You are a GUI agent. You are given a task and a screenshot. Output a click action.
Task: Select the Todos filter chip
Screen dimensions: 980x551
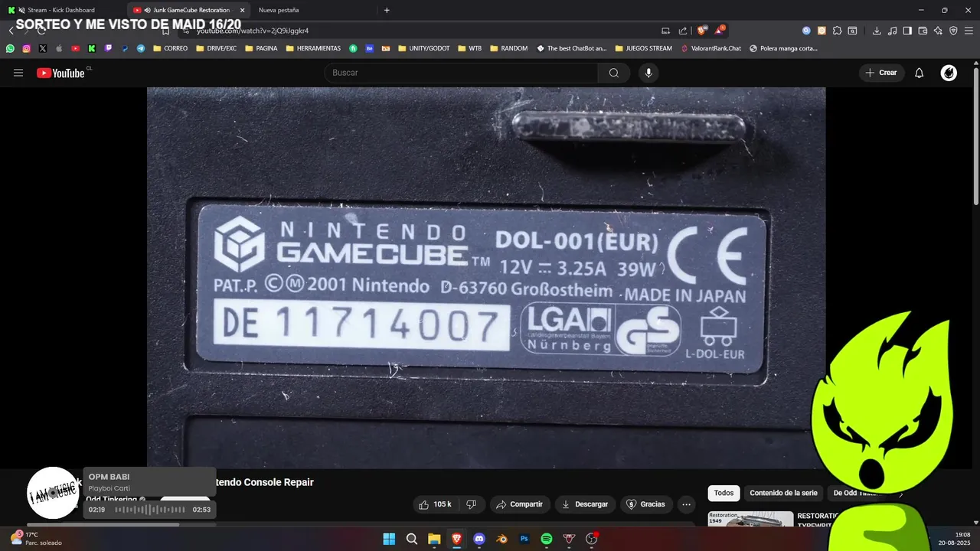point(724,493)
